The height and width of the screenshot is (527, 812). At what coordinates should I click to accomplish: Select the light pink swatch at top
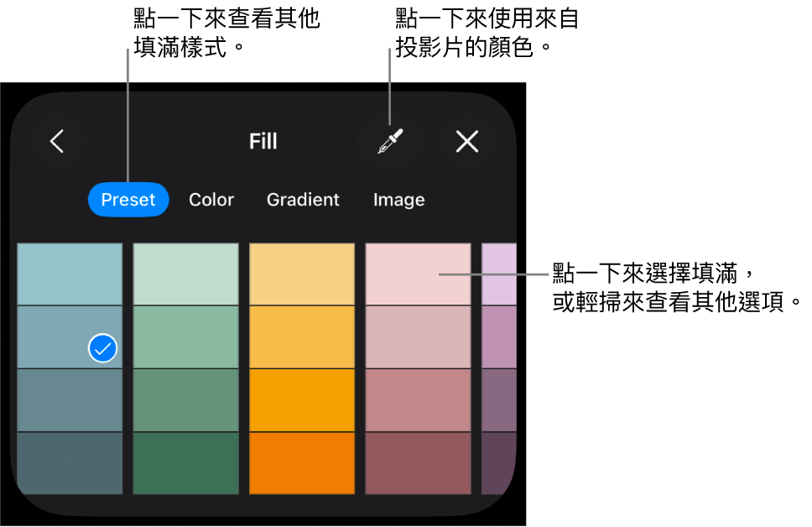(407, 274)
